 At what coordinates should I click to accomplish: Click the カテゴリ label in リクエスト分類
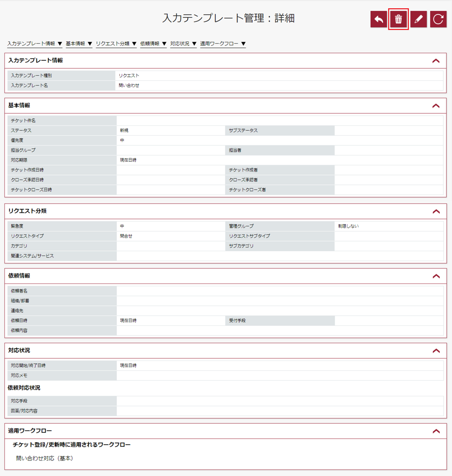coord(19,246)
